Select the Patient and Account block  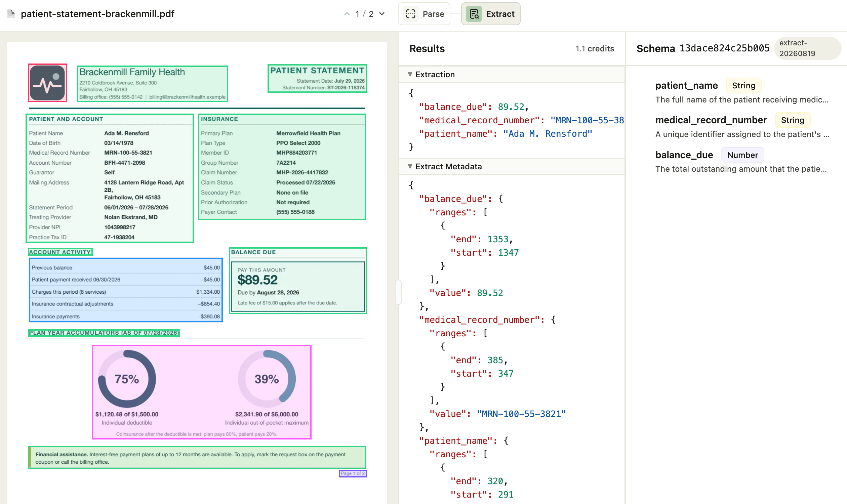pos(110,178)
